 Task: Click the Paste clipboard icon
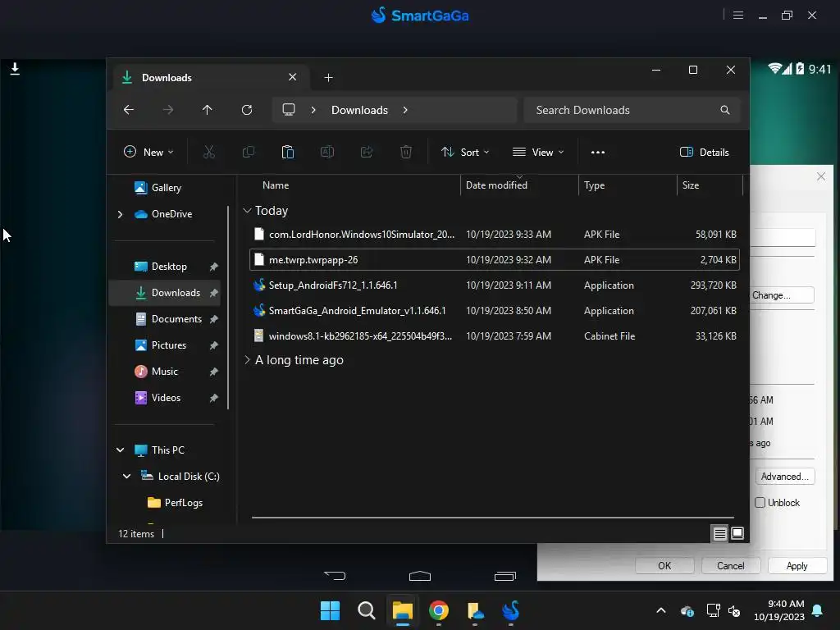pyautogui.click(x=288, y=152)
